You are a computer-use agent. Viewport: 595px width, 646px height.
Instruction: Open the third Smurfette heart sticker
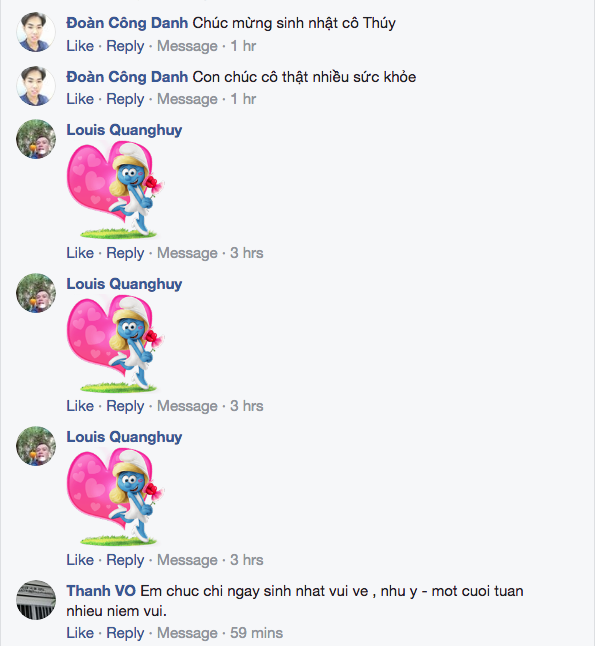(115, 496)
